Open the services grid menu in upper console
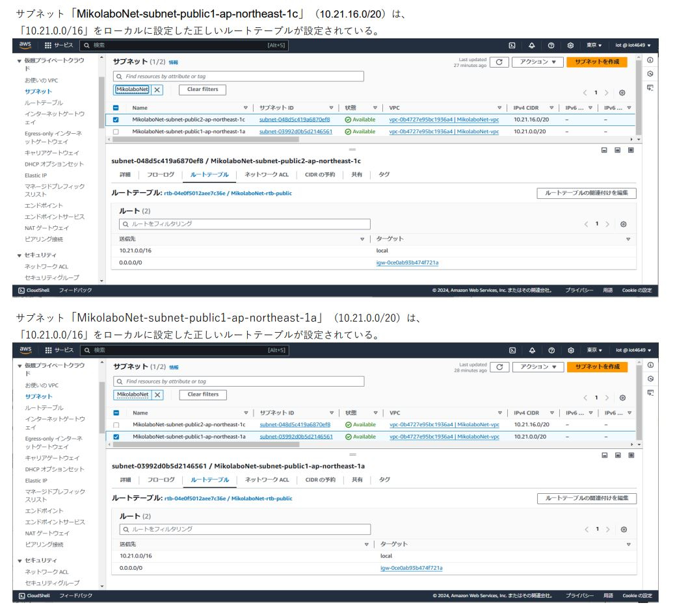The width and height of the screenshot is (675, 616). pos(47,45)
